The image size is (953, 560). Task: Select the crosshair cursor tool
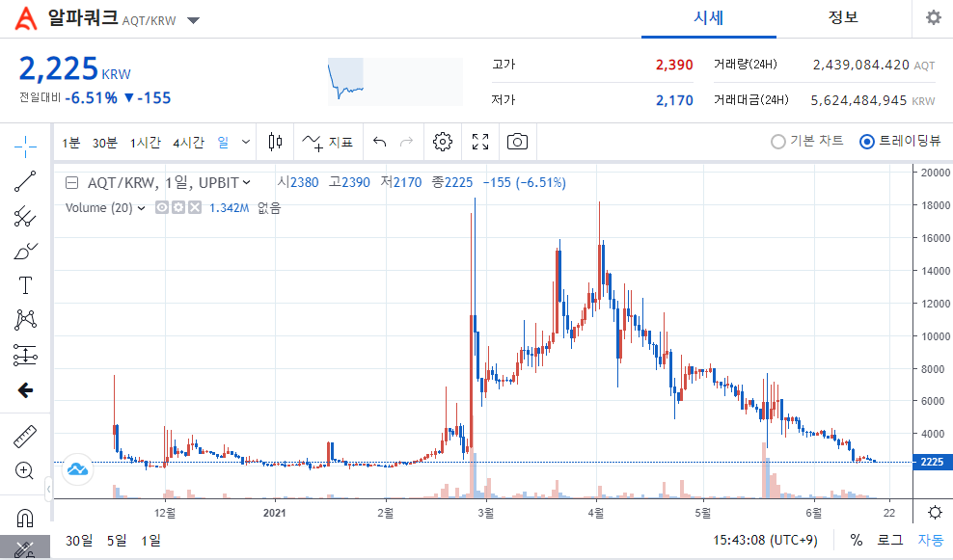25,147
